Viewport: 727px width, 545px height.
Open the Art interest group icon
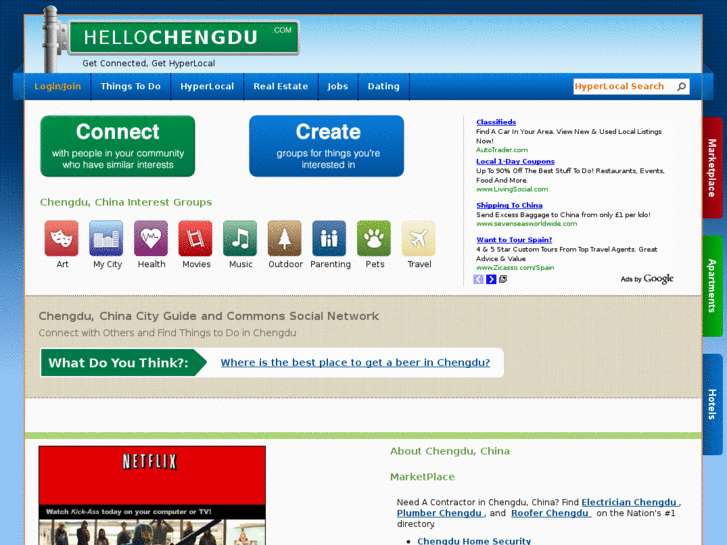[x=62, y=238]
